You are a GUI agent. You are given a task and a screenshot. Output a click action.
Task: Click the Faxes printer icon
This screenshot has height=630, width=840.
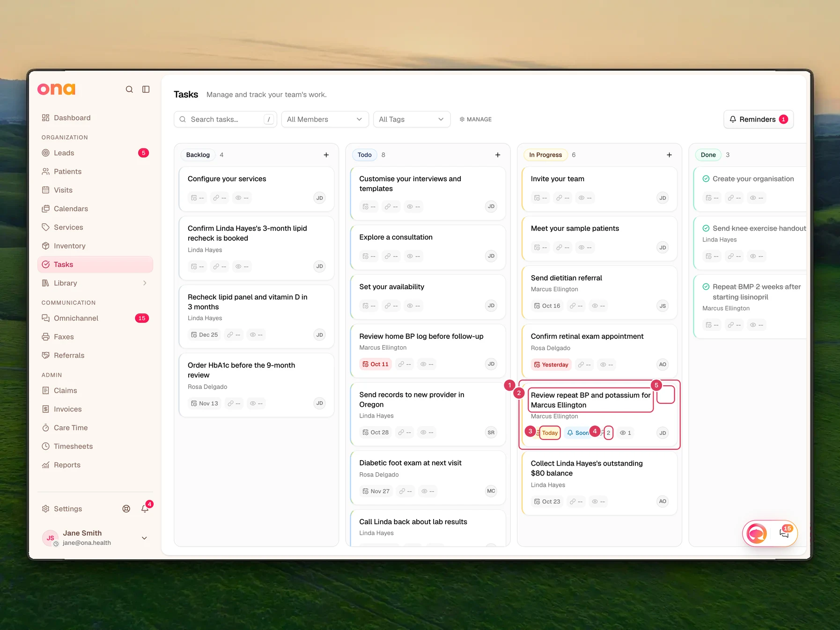45,337
